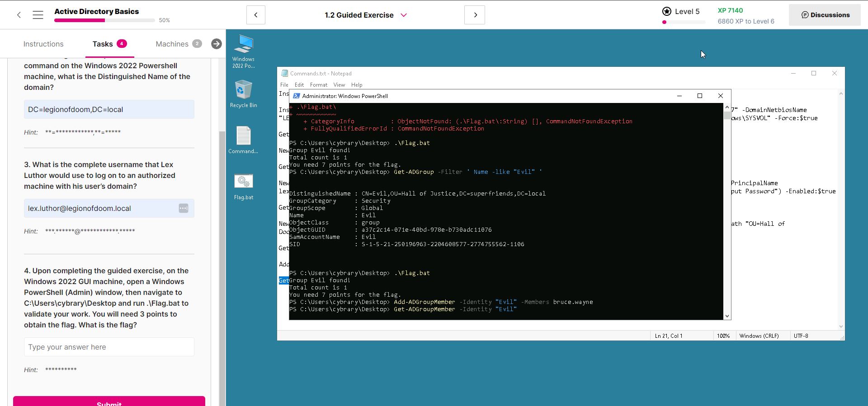The height and width of the screenshot is (406, 868).
Task: Open the hamburger menu icon
Action: pyautogui.click(x=38, y=15)
